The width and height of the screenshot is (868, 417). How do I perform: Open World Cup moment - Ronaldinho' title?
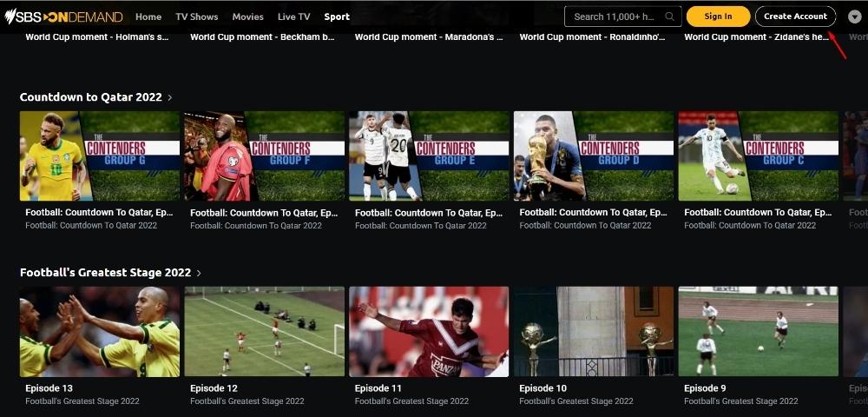[x=592, y=37]
